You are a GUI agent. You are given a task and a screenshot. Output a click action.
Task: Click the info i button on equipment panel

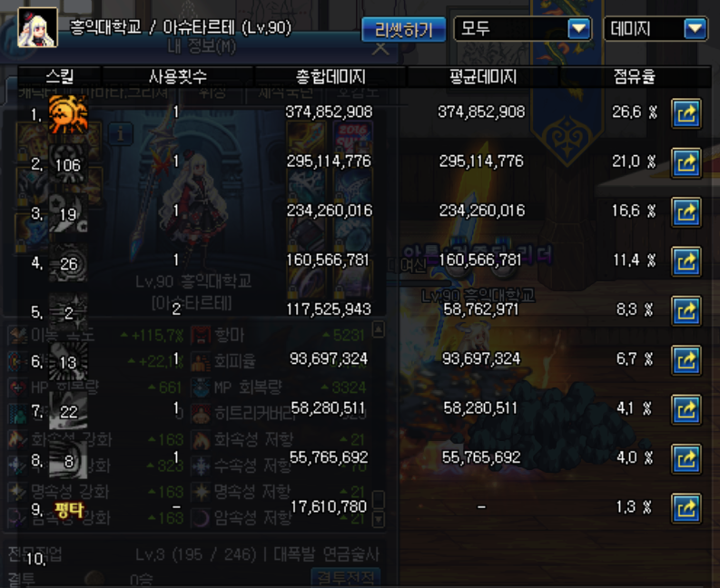click(121, 134)
